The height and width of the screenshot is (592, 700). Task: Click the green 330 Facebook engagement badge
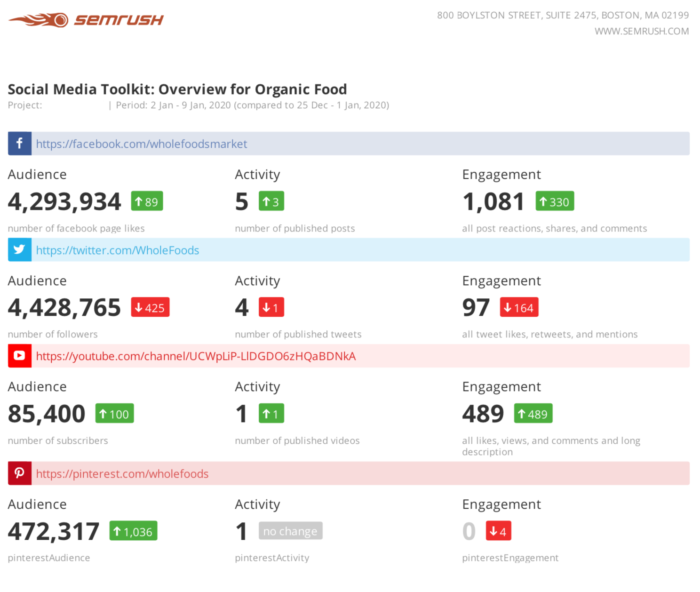554,201
